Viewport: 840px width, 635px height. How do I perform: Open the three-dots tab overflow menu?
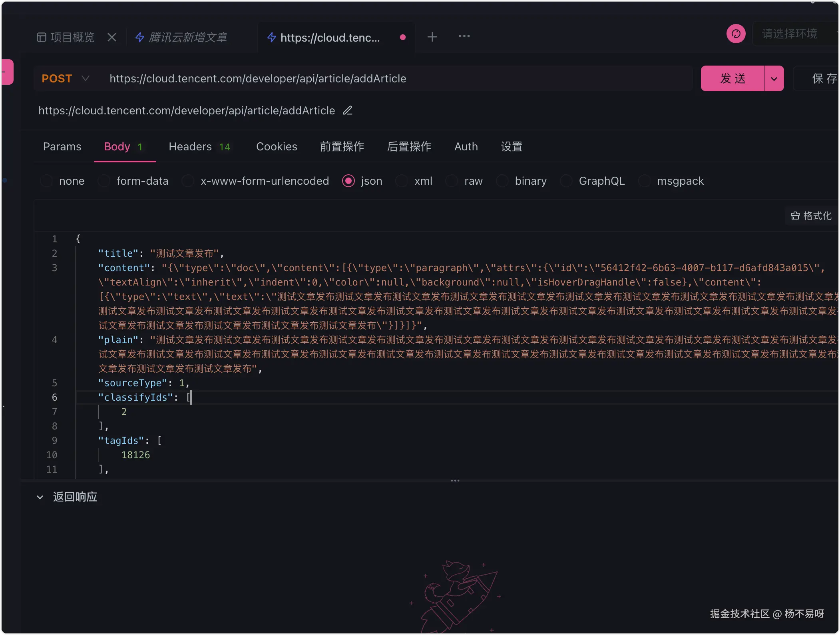[464, 36]
